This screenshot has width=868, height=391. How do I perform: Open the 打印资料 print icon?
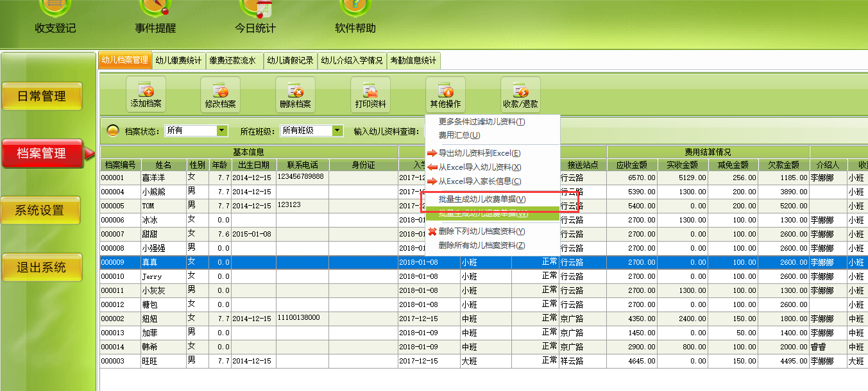[x=370, y=90]
